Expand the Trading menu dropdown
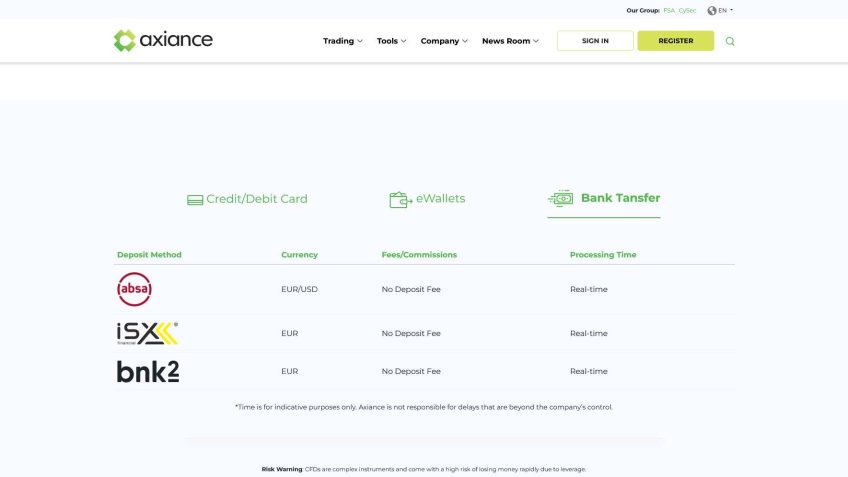848x477 pixels. (342, 41)
